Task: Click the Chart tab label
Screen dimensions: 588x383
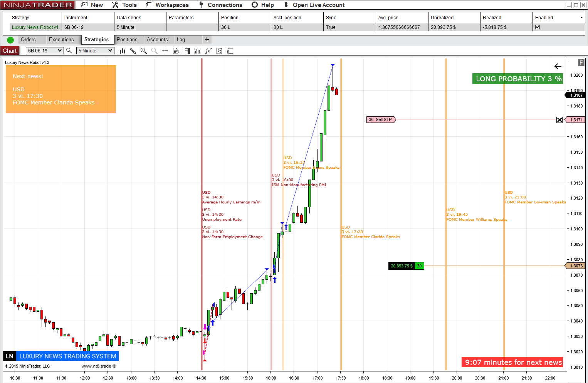Action: 10,51
